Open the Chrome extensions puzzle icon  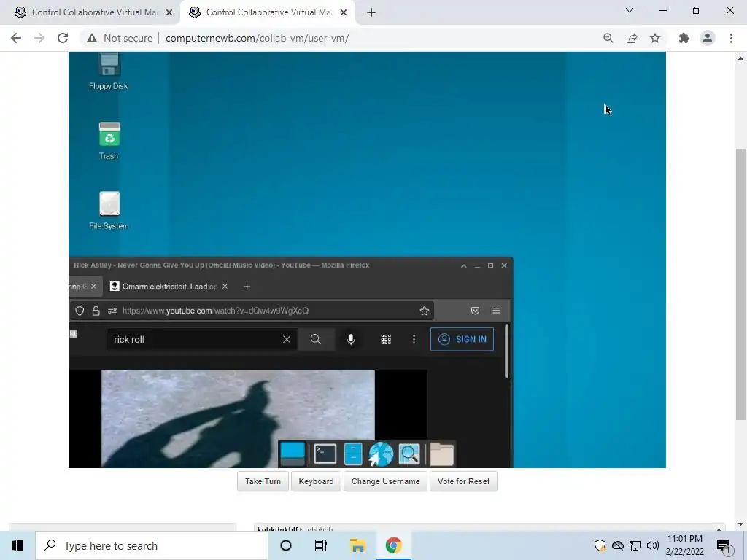point(684,38)
